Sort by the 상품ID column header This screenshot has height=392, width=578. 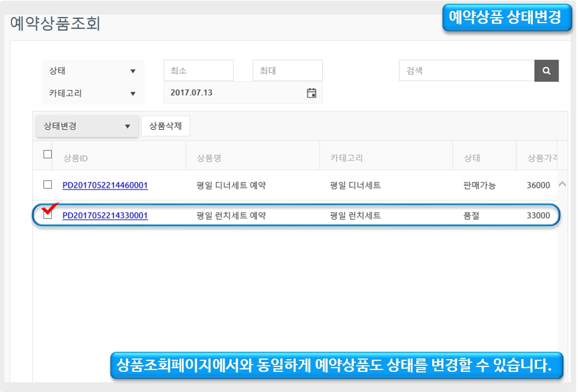(76, 158)
